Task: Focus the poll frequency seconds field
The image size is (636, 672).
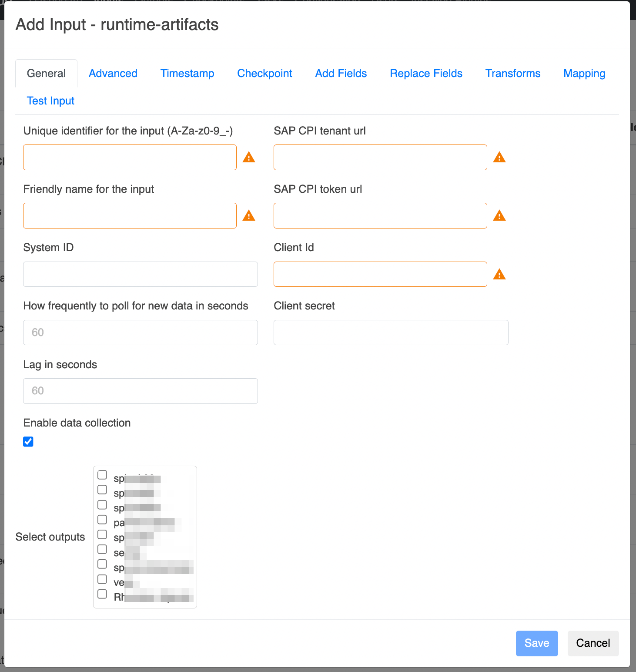Action: point(141,333)
